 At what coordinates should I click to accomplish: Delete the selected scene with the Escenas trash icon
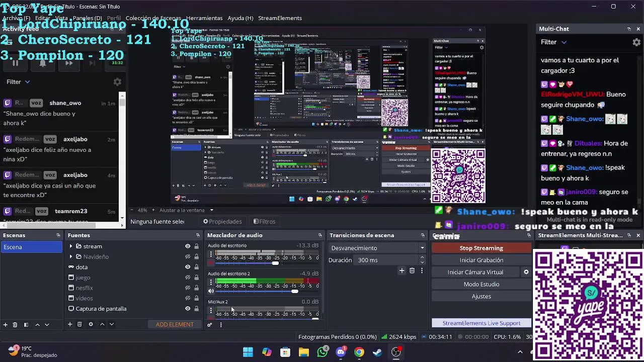[x=15, y=325]
